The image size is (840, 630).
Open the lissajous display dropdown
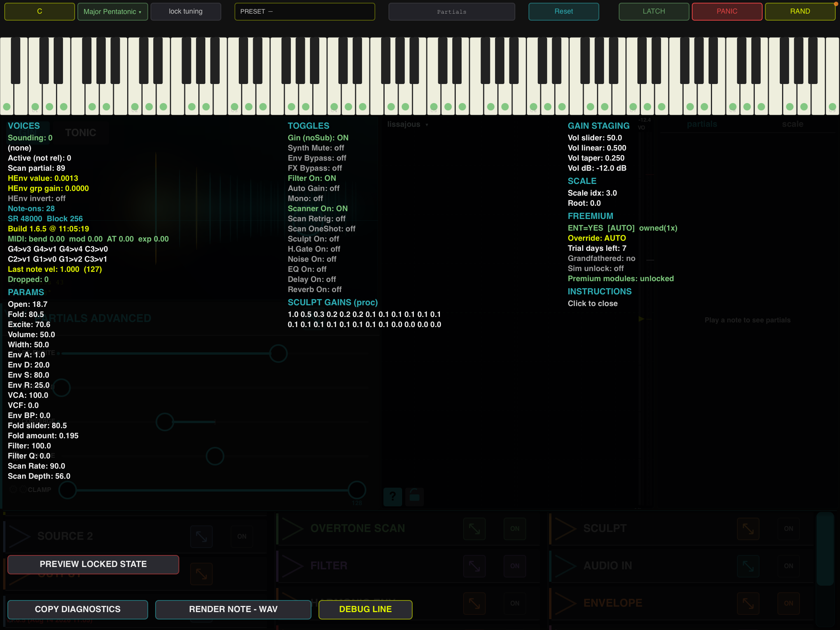point(407,124)
